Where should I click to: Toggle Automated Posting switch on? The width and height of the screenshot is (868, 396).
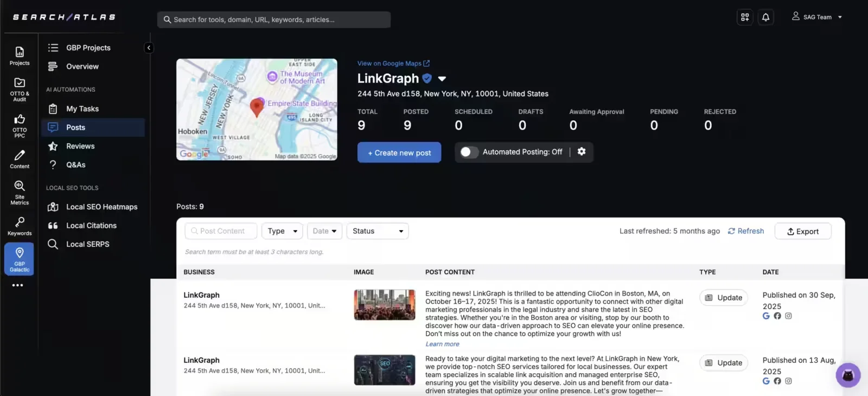point(467,152)
